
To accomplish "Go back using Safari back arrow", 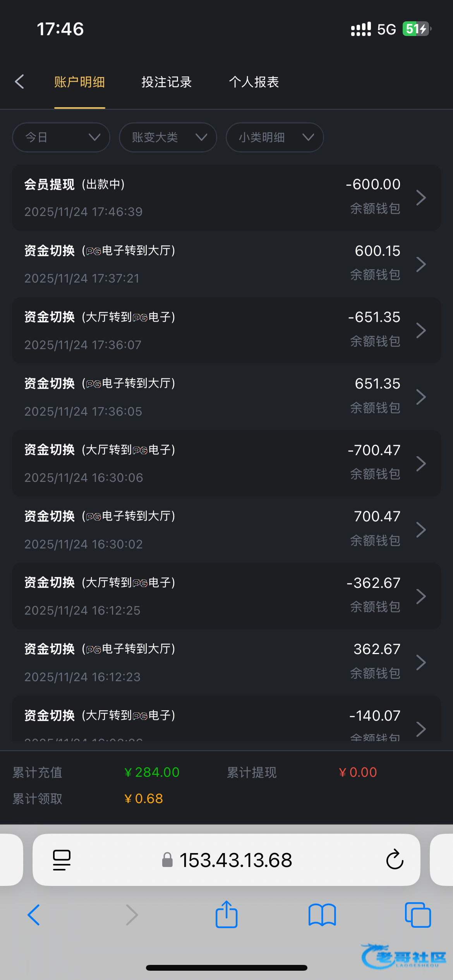I will pyautogui.click(x=34, y=915).
